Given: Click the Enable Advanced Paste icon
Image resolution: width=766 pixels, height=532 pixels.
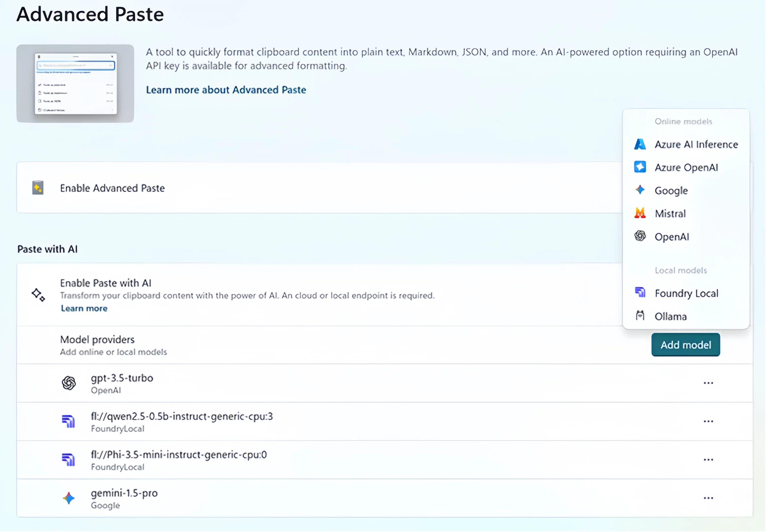Looking at the screenshot, I should (x=38, y=188).
